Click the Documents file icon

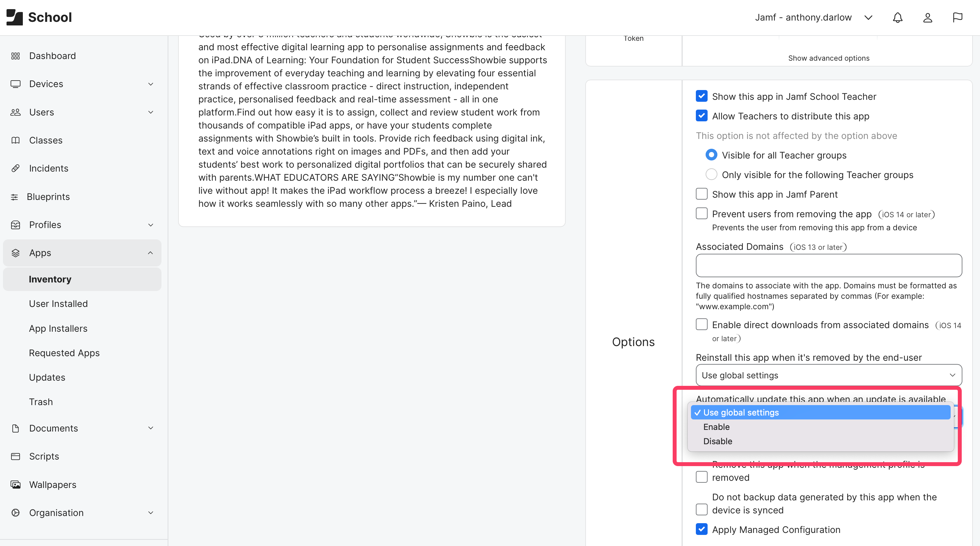tap(16, 429)
